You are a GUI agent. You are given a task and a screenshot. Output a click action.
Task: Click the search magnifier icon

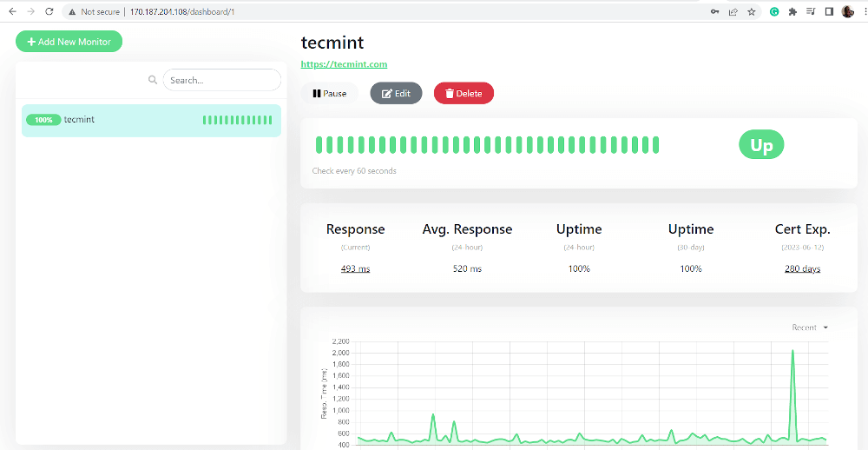pyautogui.click(x=153, y=80)
